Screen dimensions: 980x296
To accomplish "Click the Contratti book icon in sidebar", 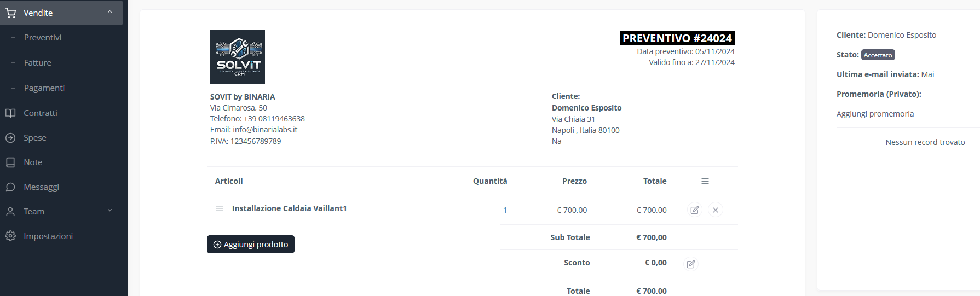I will pyautogui.click(x=10, y=113).
